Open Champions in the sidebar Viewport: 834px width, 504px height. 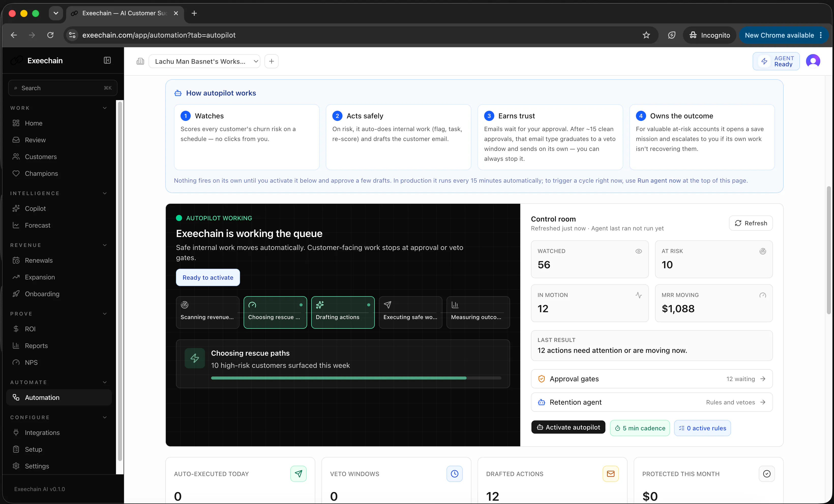[59, 174]
